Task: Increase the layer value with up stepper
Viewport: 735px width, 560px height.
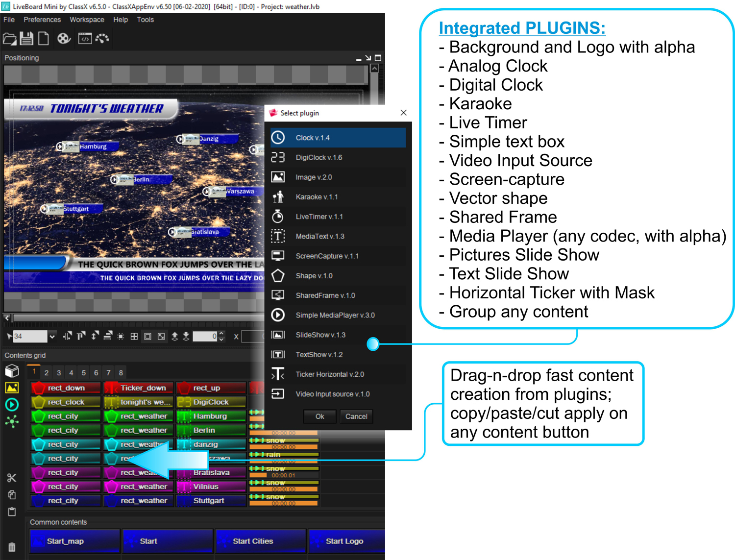Action: coord(221,334)
